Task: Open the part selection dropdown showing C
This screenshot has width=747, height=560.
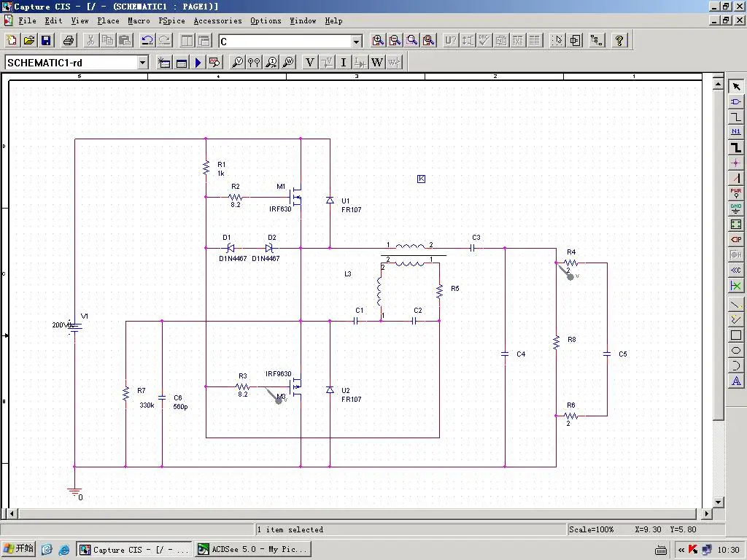Action: (356, 42)
